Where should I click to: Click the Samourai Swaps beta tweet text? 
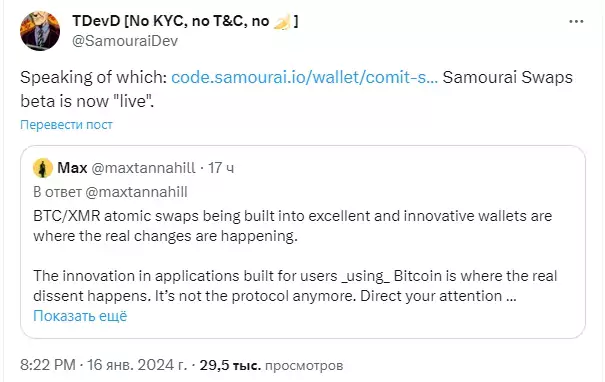(x=296, y=89)
